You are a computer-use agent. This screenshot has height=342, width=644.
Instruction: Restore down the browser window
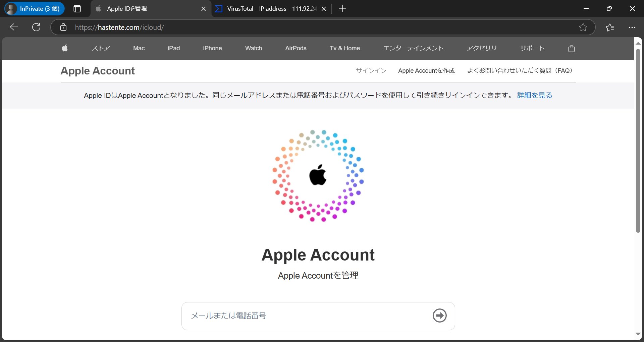[609, 9]
